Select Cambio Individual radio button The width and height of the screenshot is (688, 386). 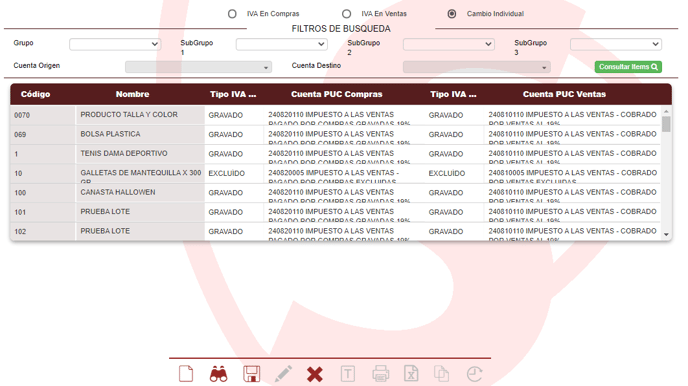click(452, 14)
